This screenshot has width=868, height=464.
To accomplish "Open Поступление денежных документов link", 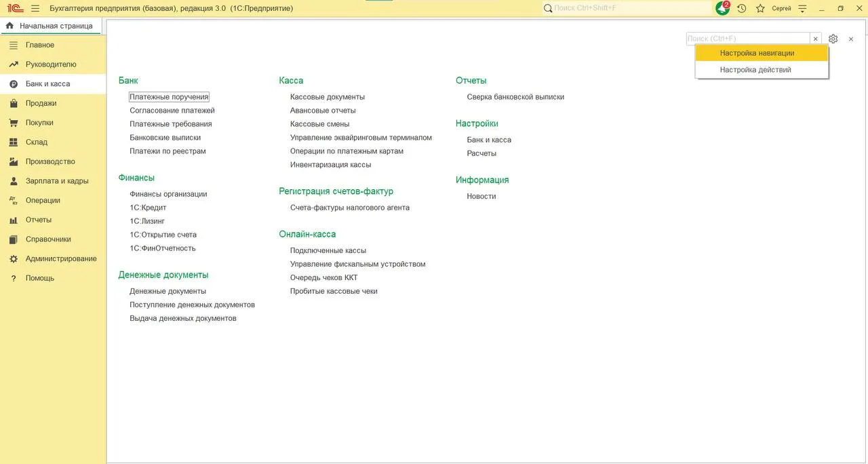I will [193, 305].
